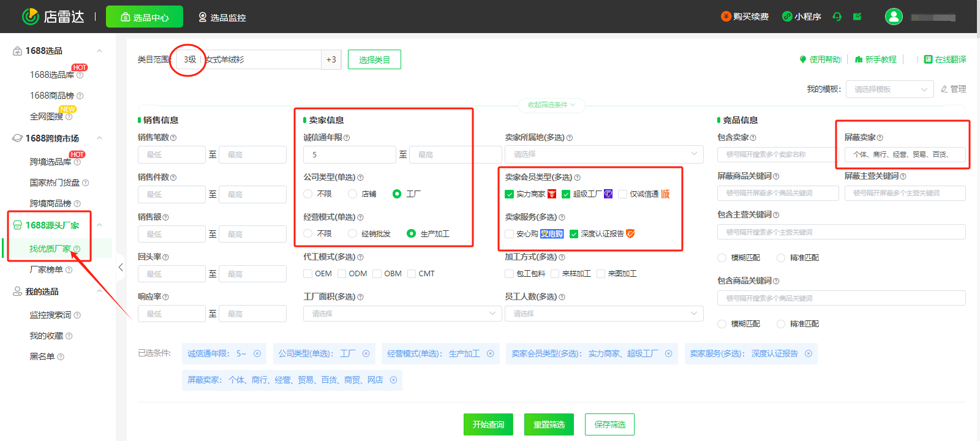Click the user avatar icon
This screenshot has height=441, width=980.
pyautogui.click(x=894, y=17)
